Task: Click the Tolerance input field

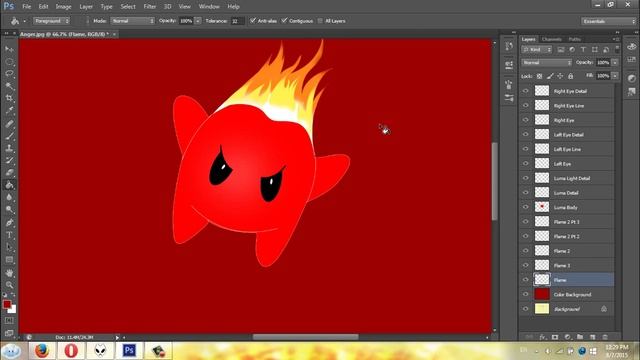Action: coord(238,21)
